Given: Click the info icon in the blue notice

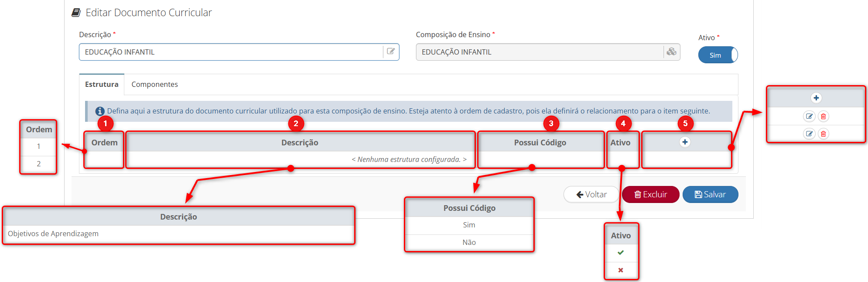Looking at the screenshot, I should click(99, 111).
